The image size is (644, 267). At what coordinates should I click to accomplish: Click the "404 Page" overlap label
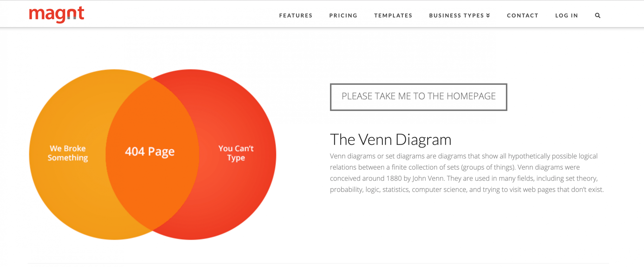click(150, 152)
